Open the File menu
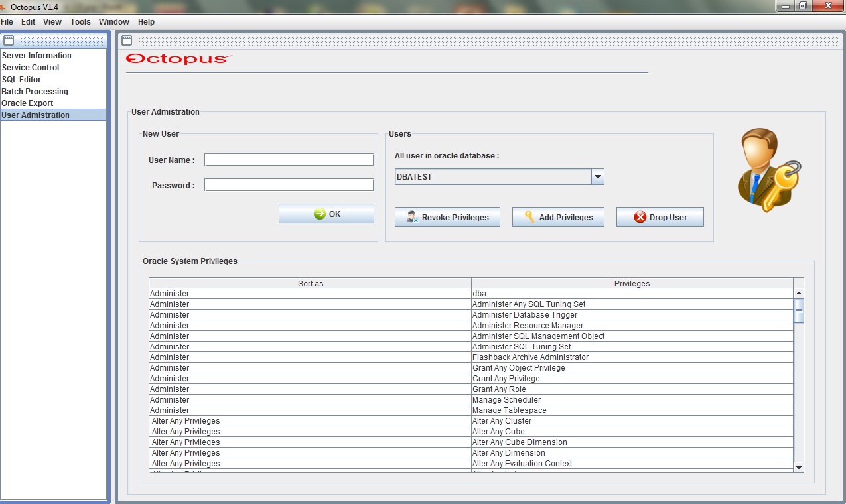Viewport: 846px width, 504px height. tap(7, 22)
